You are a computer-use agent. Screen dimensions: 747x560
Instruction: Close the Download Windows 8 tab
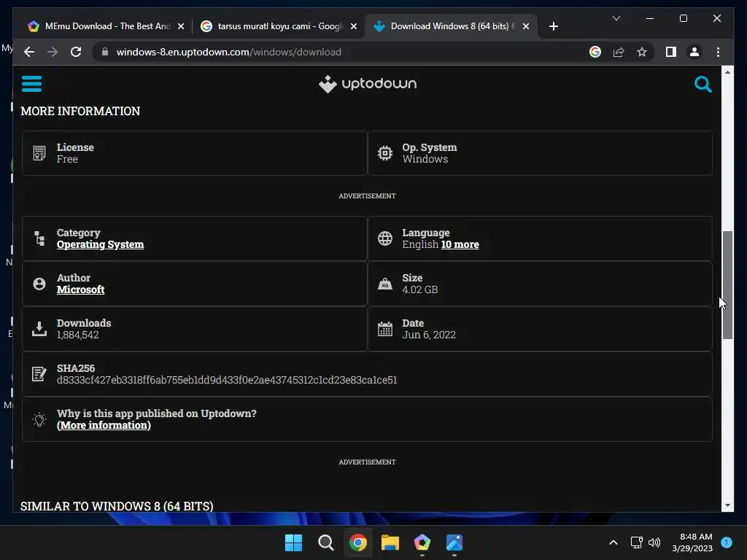(526, 26)
